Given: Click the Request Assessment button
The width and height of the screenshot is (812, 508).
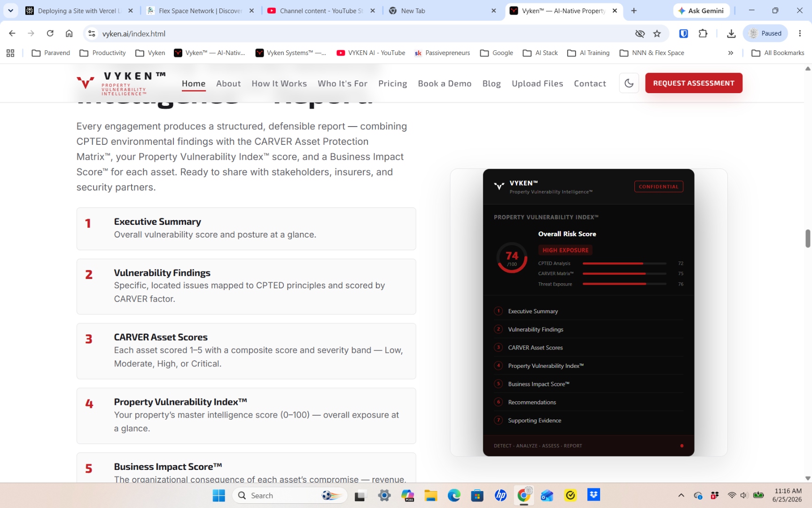Looking at the screenshot, I should tap(694, 83).
